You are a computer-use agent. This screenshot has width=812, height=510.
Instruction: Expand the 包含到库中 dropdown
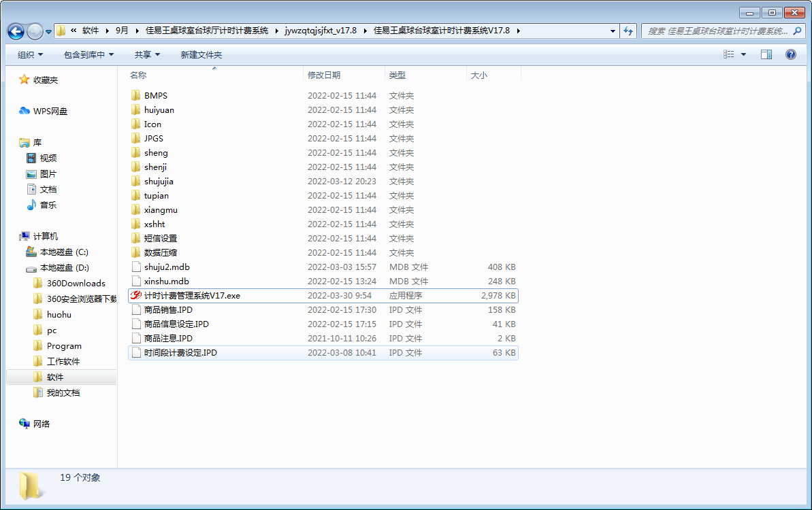coord(88,54)
